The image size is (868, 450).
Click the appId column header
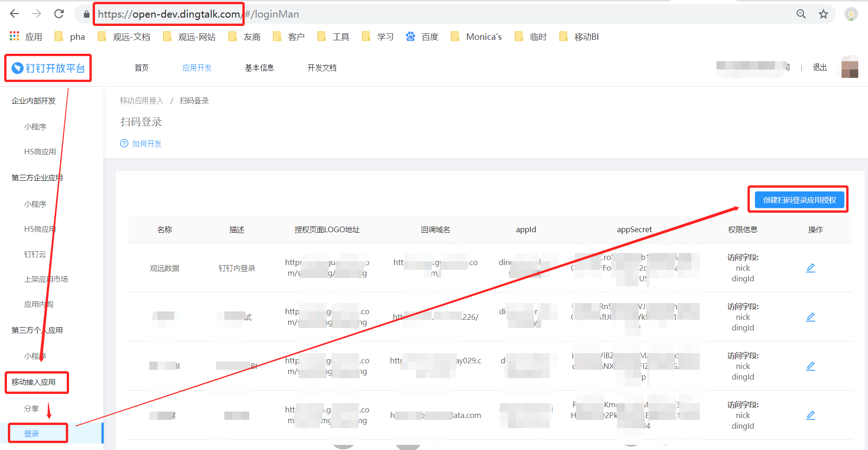[x=526, y=229]
